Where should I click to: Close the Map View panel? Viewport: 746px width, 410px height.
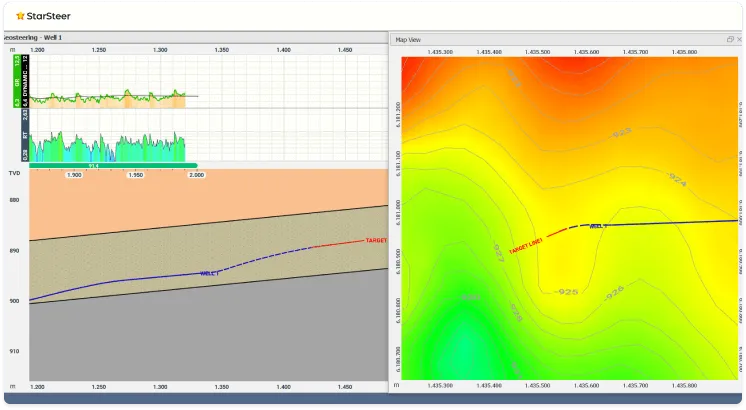[x=739, y=39]
